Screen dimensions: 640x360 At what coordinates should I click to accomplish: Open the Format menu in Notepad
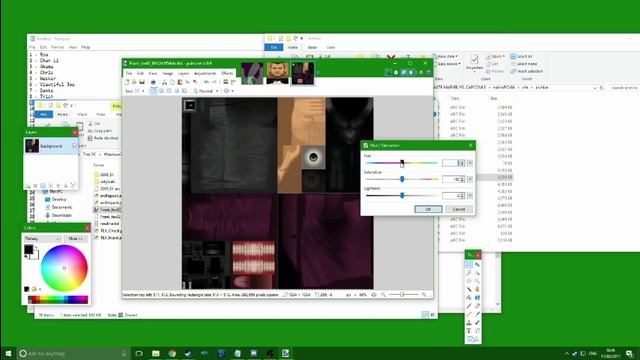(58, 47)
